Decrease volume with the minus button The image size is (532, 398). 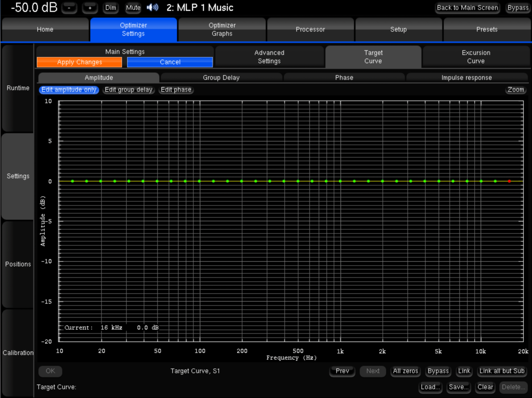click(69, 8)
